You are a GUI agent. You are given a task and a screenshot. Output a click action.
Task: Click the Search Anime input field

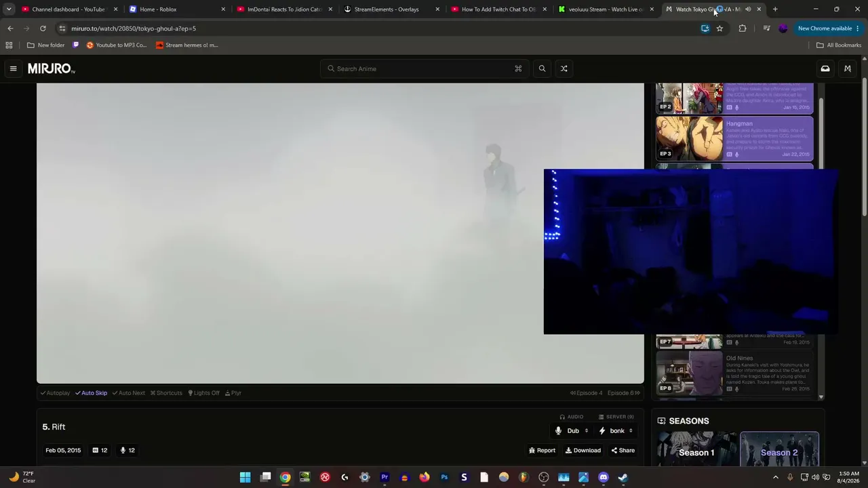(425, 68)
